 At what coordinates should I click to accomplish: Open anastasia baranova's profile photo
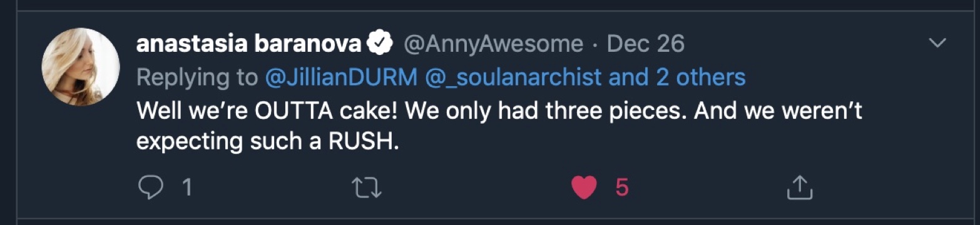(81, 67)
